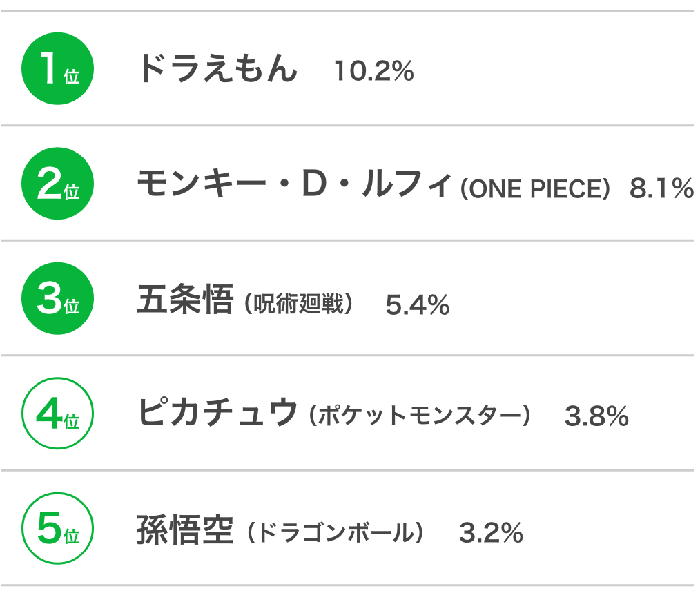
Task: Click the (呪術廻戦) series label
Action: pos(299,304)
